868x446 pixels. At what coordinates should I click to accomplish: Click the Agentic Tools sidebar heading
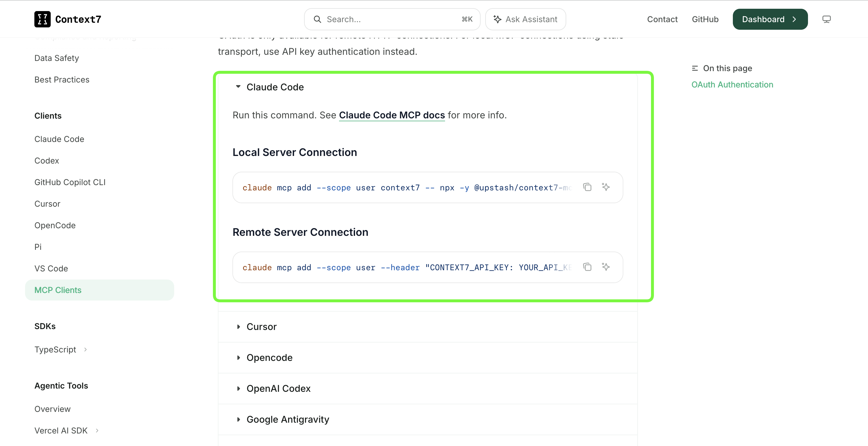[x=61, y=385]
